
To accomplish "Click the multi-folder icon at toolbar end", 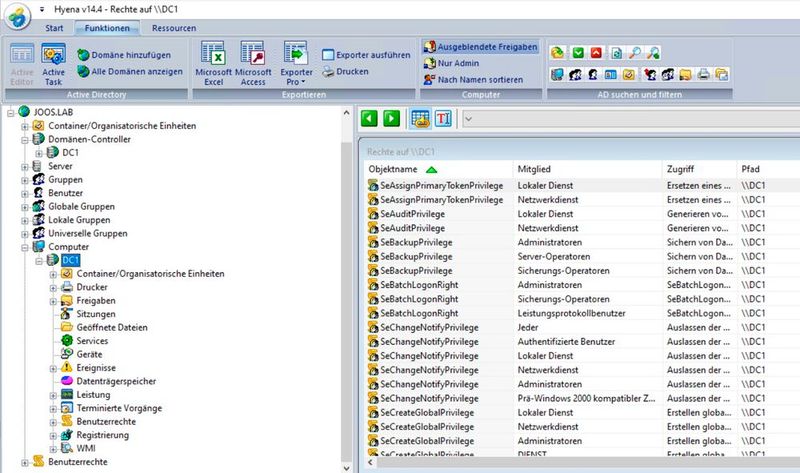I will pos(721,74).
